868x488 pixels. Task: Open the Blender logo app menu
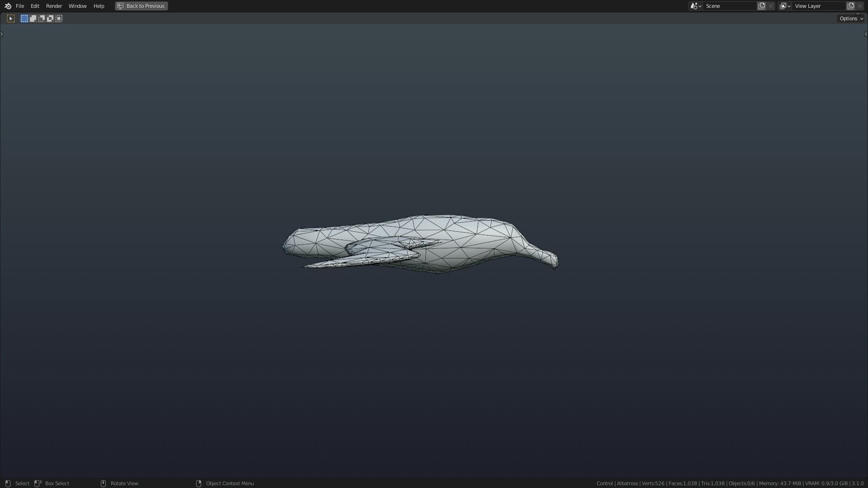click(8, 6)
